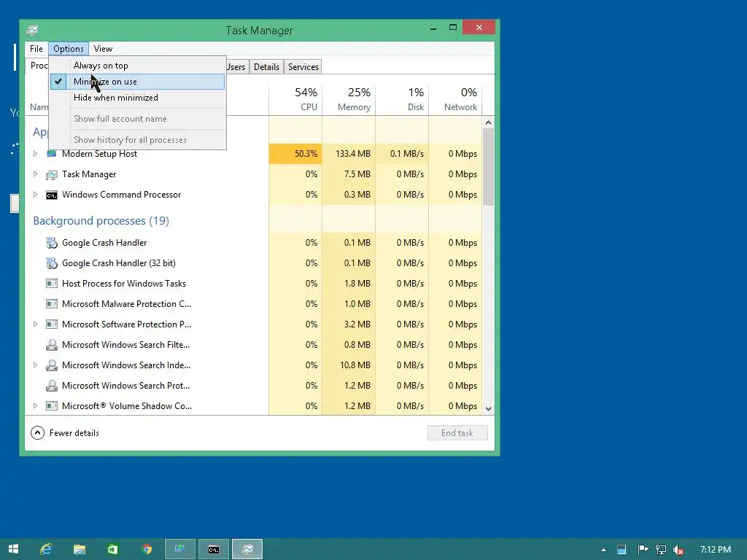Open File Explorer from the taskbar
This screenshot has width=747, height=560.
pyautogui.click(x=79, y=549)
